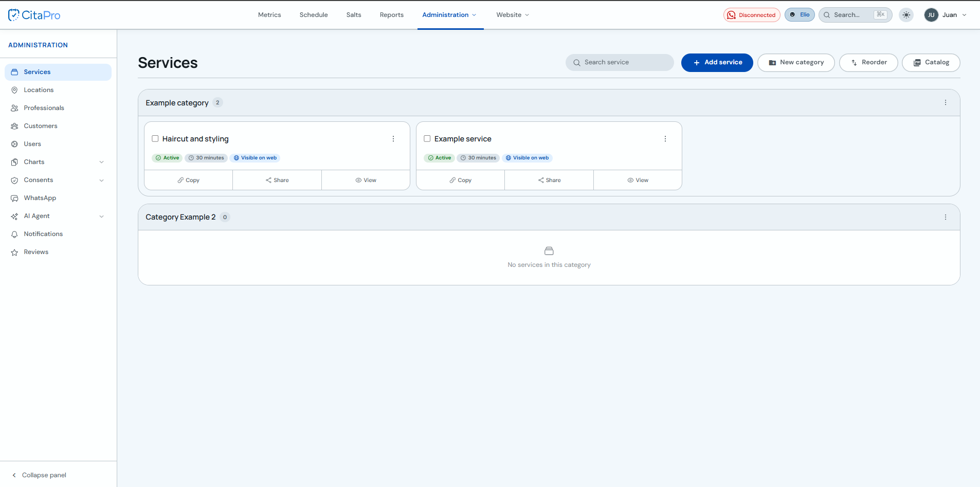Screen dimensions: 980x487
Task: Expand the AI Agent chevron
Action: 102,216
